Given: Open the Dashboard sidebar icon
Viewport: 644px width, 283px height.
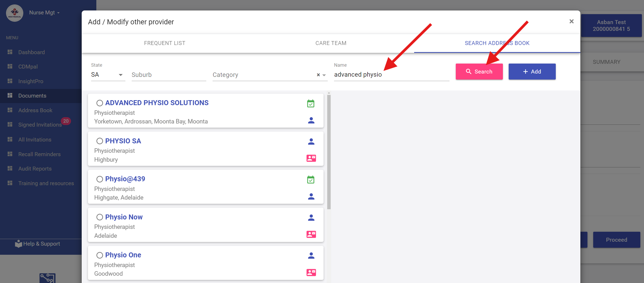Looking at the screenshot, I should [10, 52].
